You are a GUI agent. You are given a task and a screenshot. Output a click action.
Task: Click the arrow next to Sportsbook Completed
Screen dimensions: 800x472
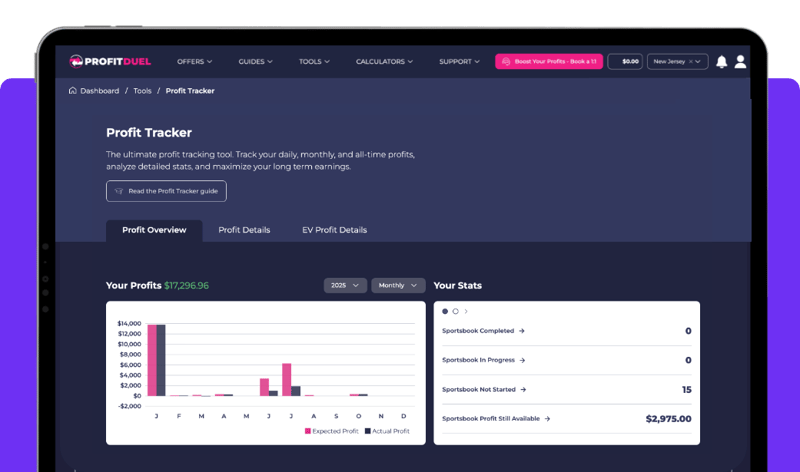tap(521, 331)
